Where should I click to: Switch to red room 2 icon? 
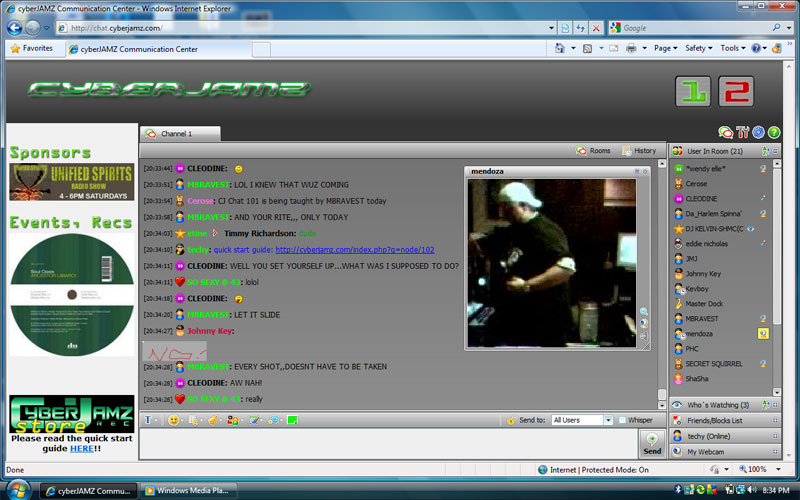(736, 92)
